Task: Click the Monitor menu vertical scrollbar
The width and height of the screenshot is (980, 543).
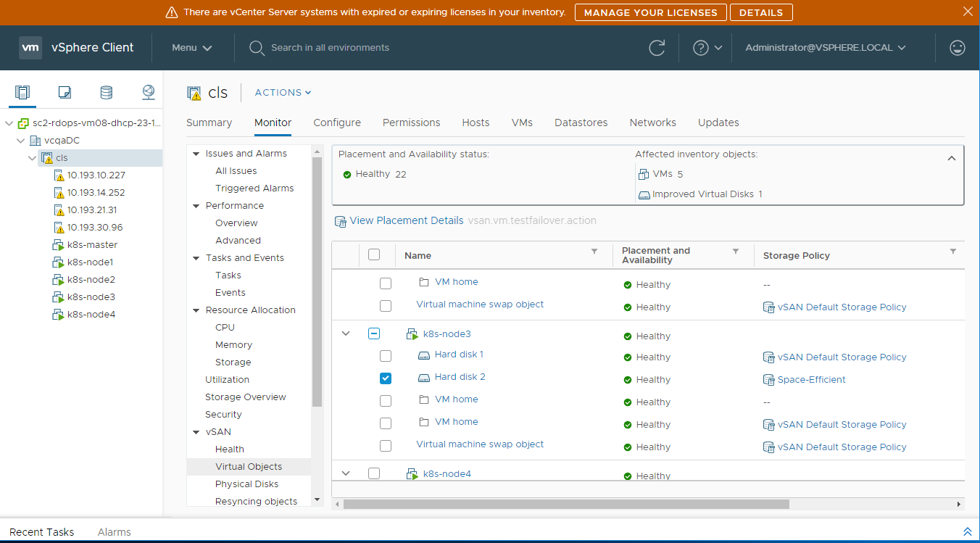Action: click(317, 281)
